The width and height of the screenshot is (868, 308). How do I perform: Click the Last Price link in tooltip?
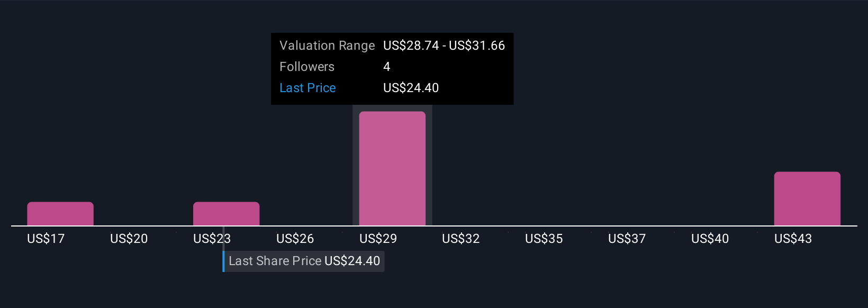click(x=308, y=88)
